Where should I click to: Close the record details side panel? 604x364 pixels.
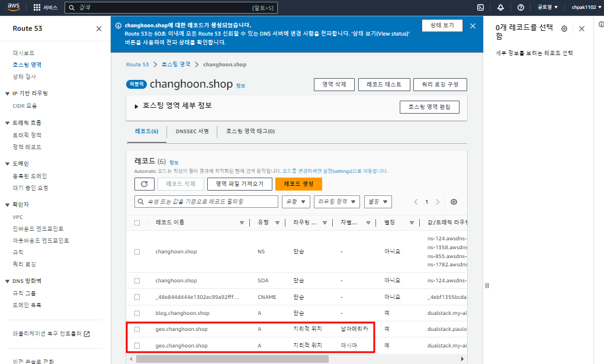pos(581,28)
